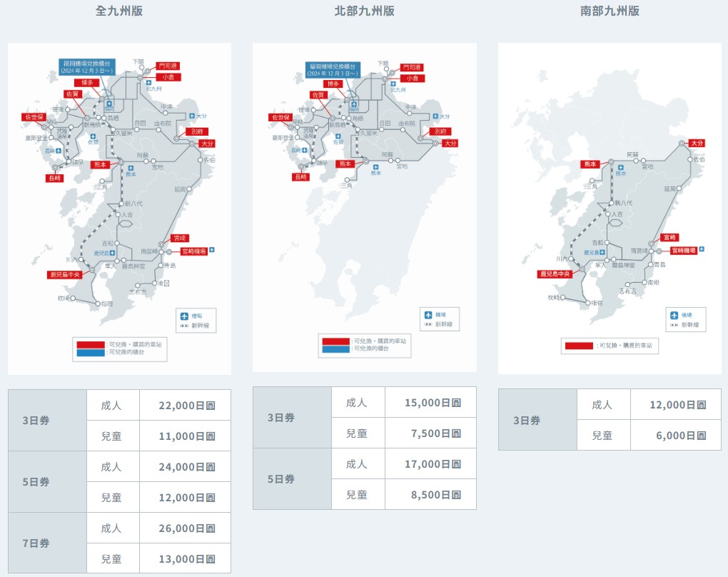Click the 7日券 cell in All-Kyushu table
Image resolution: width=728 pixels, height=577 pixels.
pos(47,543)
